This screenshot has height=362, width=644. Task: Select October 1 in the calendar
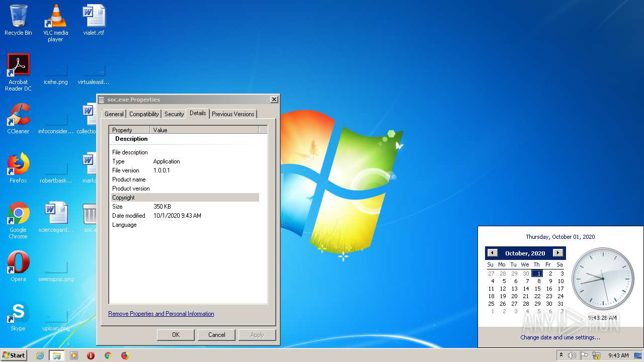(537, 274)
